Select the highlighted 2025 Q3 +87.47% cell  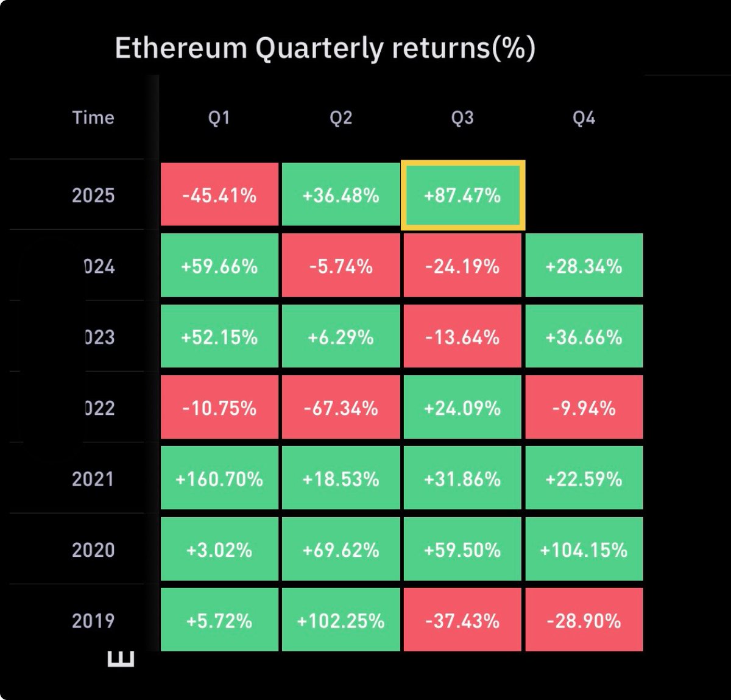[x=463, y=195]
